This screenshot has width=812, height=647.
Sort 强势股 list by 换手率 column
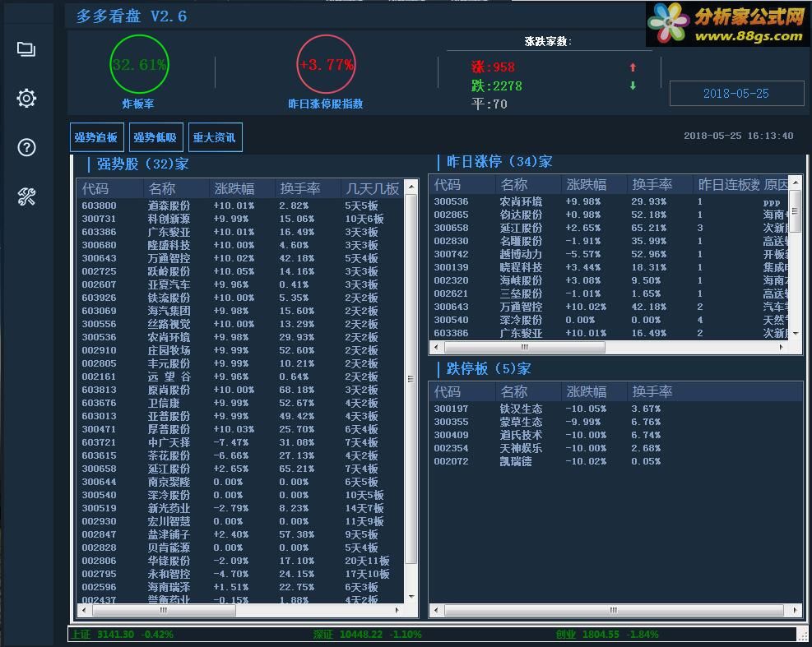(308, 188)
